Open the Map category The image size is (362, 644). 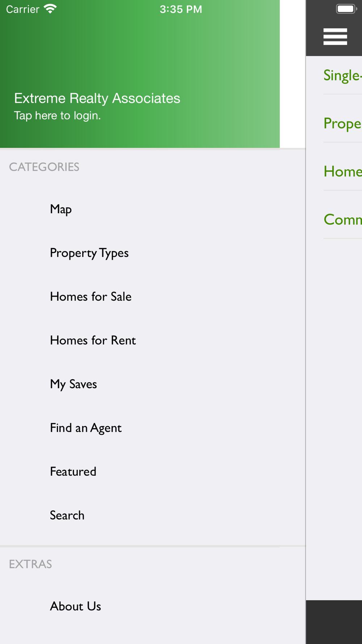(x=153, y=209)
